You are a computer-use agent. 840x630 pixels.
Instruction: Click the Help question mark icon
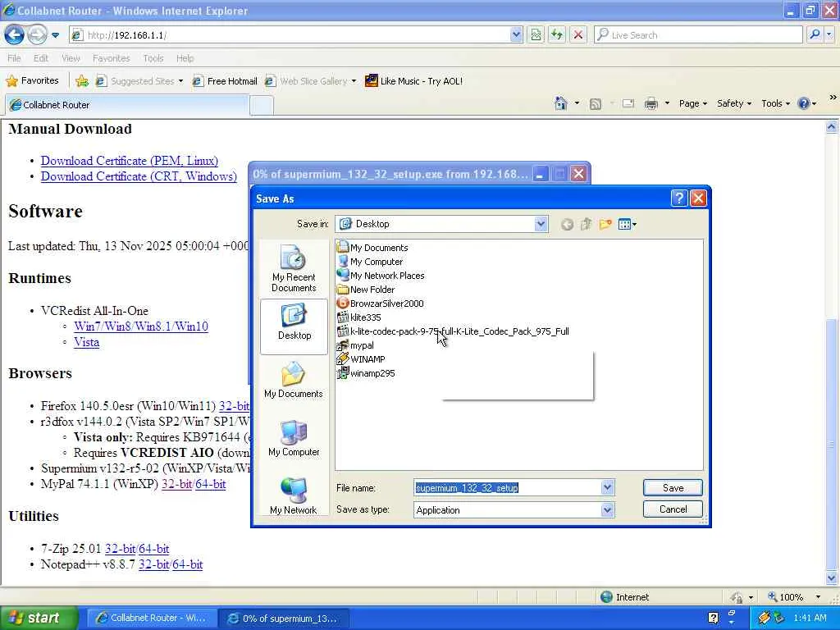coord(804,103)
